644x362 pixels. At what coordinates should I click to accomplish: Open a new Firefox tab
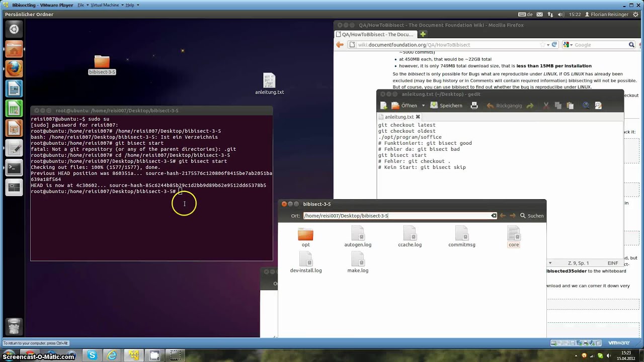(423, 34)
